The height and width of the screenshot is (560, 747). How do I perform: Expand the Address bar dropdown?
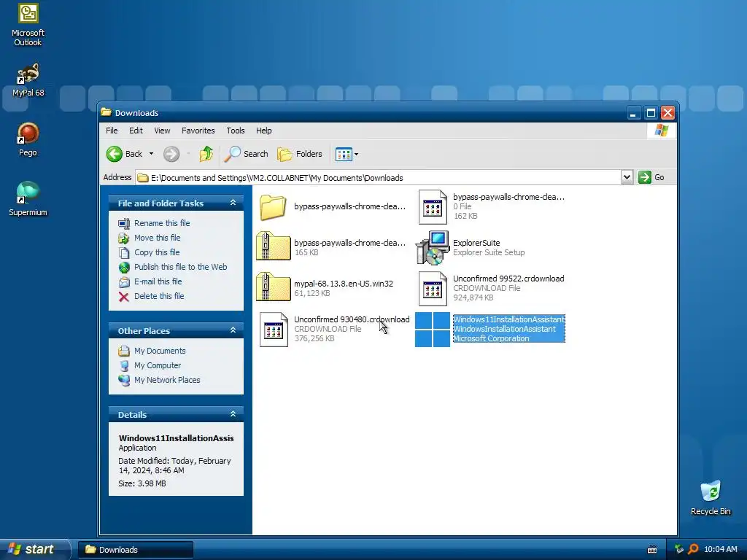pos(627,177)
